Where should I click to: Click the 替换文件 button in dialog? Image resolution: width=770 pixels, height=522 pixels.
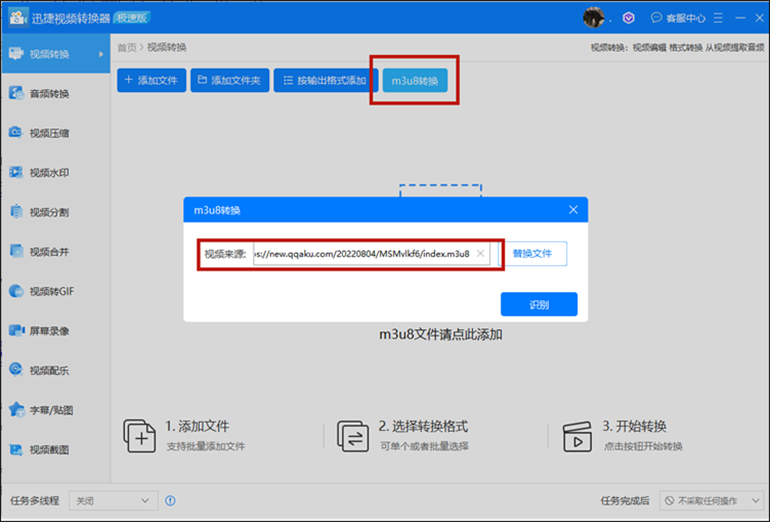(532, 253)
